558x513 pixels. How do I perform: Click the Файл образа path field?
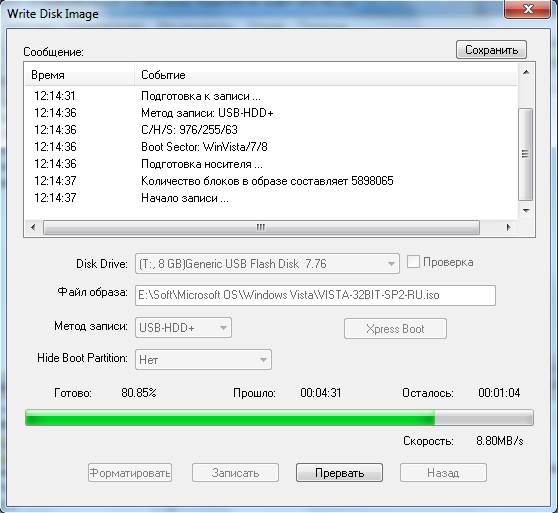tap(315, 295)
